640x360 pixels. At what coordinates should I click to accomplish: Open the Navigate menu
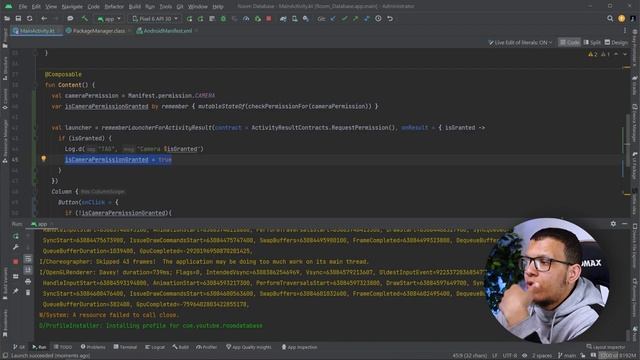point(71,7)
